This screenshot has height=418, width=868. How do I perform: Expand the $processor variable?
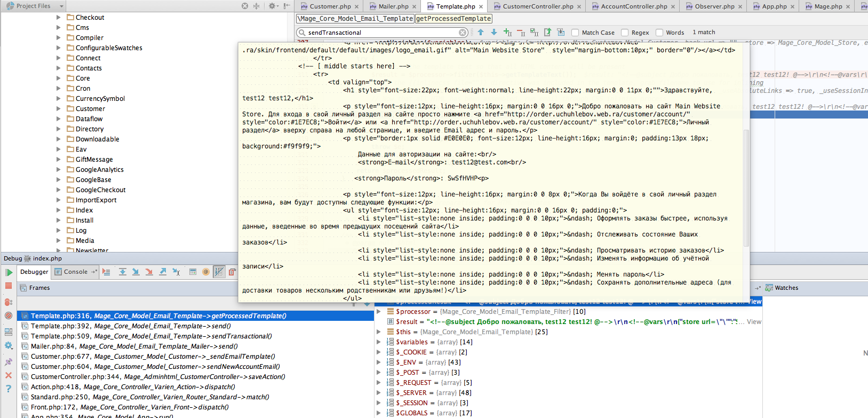click(379, 312)
